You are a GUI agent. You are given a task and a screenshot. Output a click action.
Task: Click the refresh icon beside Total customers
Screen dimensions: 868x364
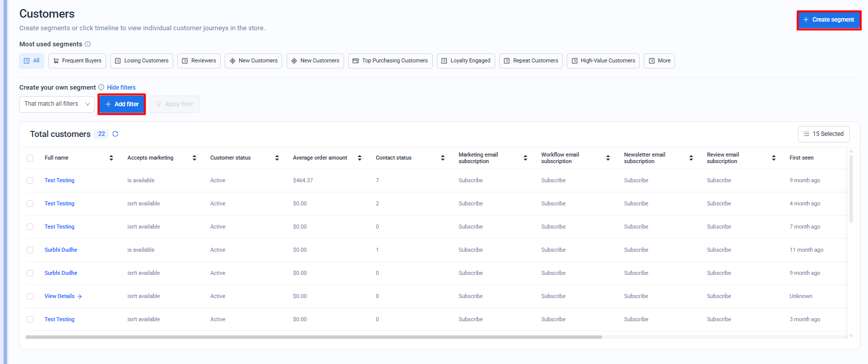coord(115,134)
